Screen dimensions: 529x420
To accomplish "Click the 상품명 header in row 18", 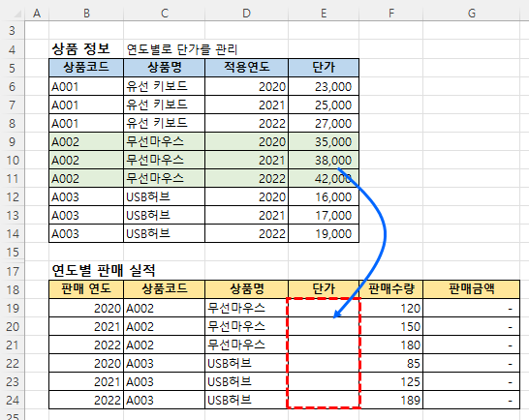I will [247, 289].
